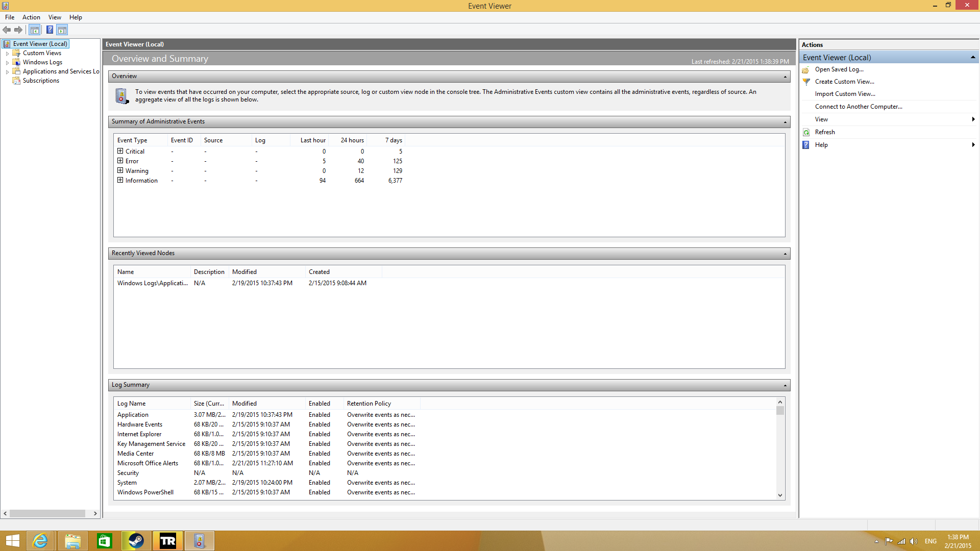Click Connect to Another Computer link
Viewport: 980px width, 551px height.
(x=858, y=107)
